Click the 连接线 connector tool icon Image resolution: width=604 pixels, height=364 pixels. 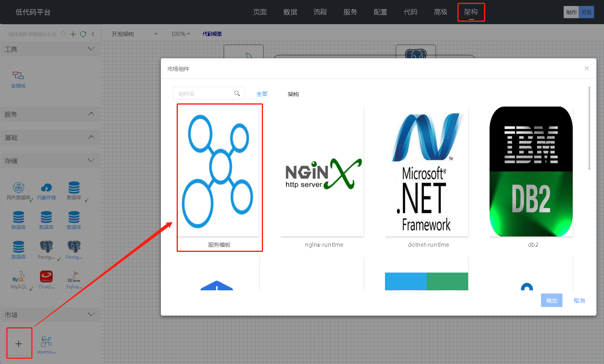pos(18,76)
